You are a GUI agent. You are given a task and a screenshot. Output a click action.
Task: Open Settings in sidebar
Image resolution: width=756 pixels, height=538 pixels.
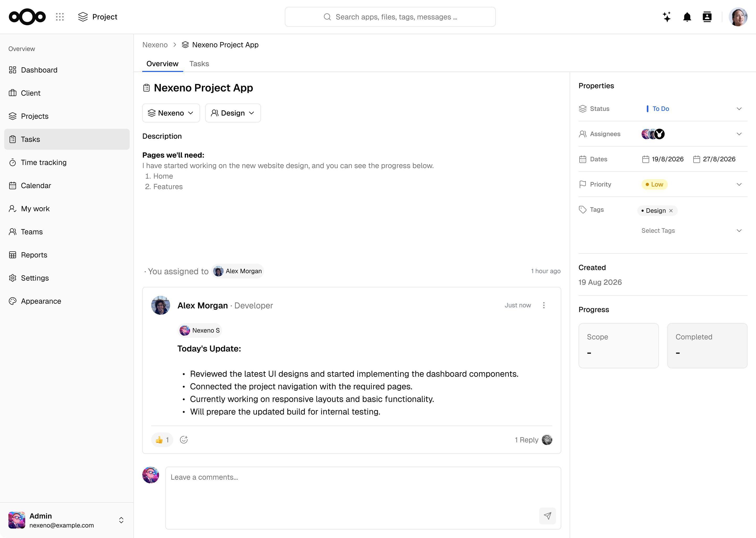pyautogui.click(x=67, y=278)
